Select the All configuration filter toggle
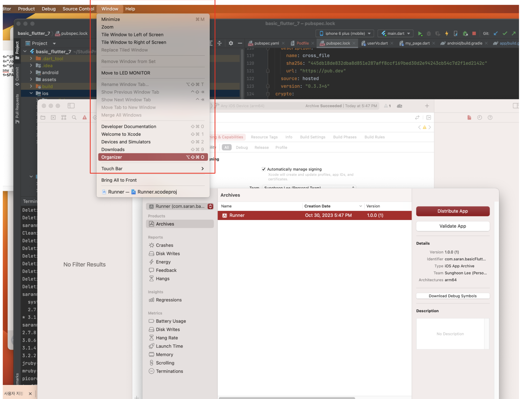 pos(226,147)
